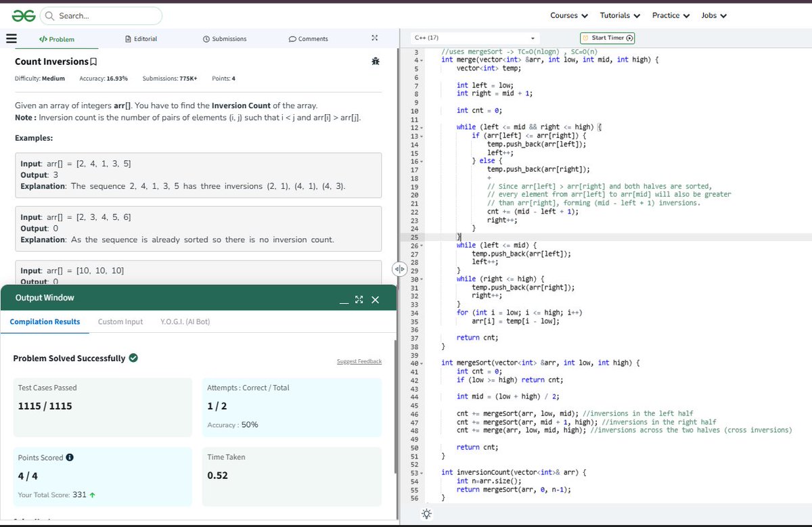The width and height of the screenshot is (812, 527).
Task: Click 'int cnt = 0;' on line 10
Action: [x=479, y=110]
